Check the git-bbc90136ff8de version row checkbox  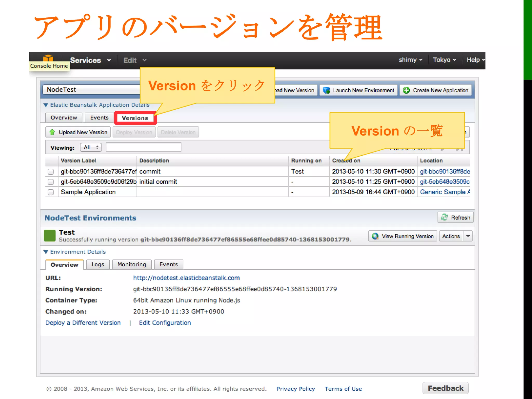click(x=51, y=172)
